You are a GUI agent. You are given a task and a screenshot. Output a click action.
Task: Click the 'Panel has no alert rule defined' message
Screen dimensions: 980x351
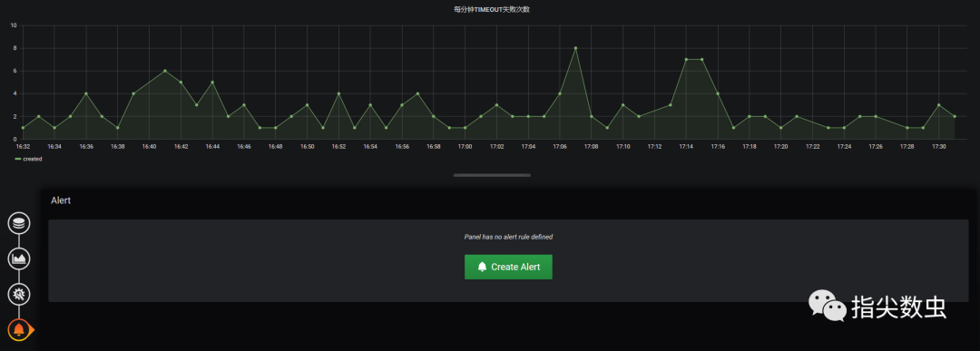[508, 238]
